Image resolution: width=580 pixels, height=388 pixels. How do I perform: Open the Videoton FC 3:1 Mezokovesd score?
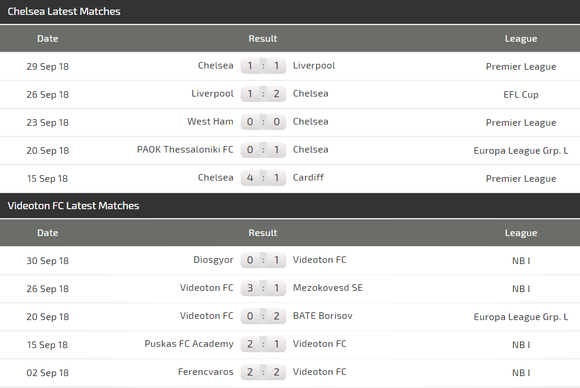[x=263, y=288]
